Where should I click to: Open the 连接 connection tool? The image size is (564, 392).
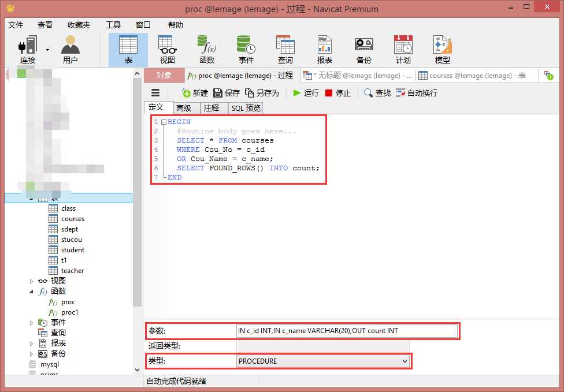[x=27, y=50]
